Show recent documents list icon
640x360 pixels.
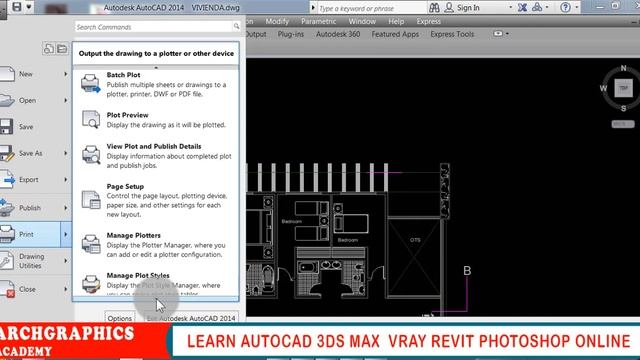click(x=49, y=49)
